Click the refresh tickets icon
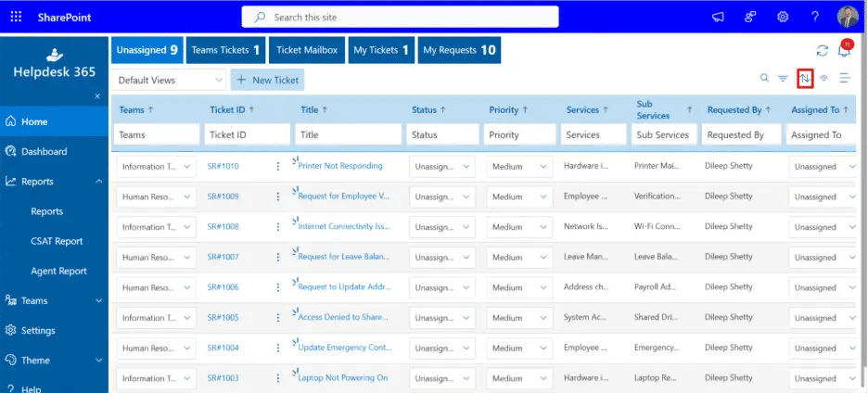868x393 pixels. coord(823,51)
